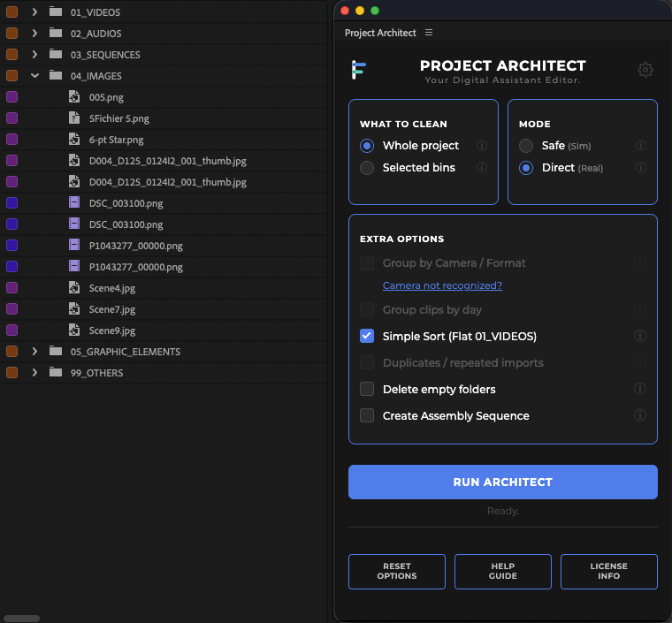This screenshot has width=672, height=623.
Task: Click the 04_IMAGES folder icon
Action: 56,76
